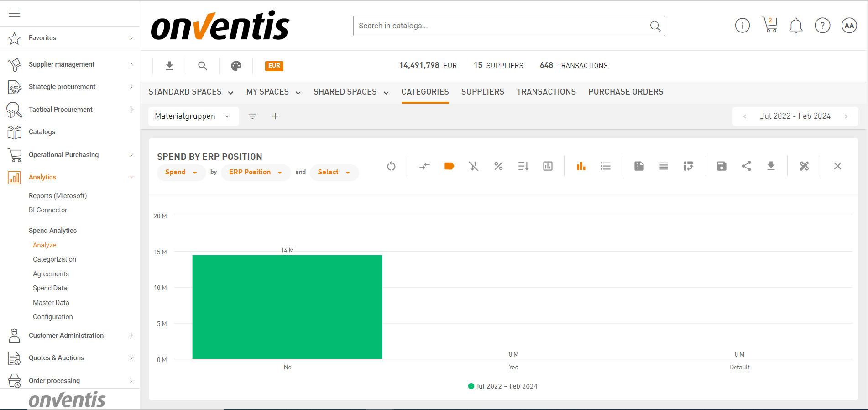Open the Spend measure dropdown

(181, 173)
